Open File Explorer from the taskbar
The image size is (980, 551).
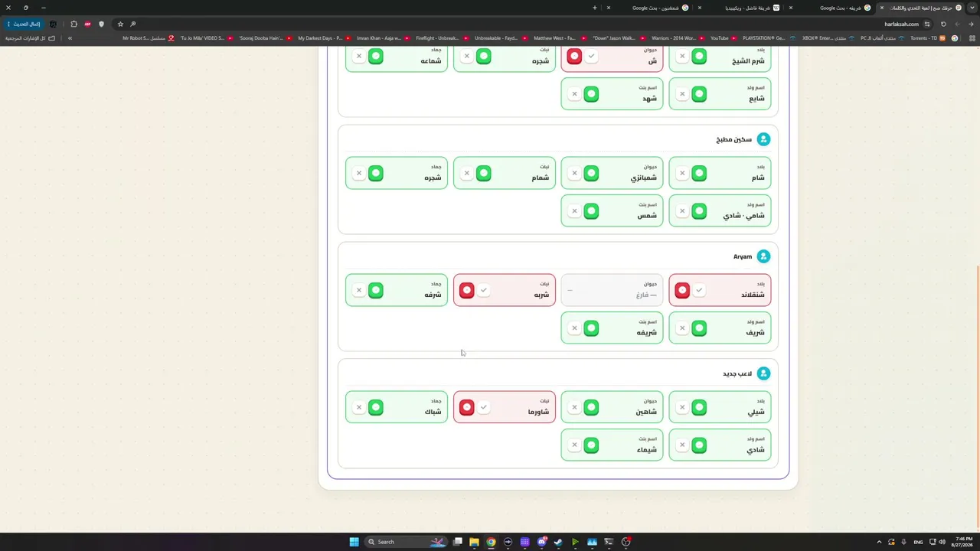coord(474,542)
